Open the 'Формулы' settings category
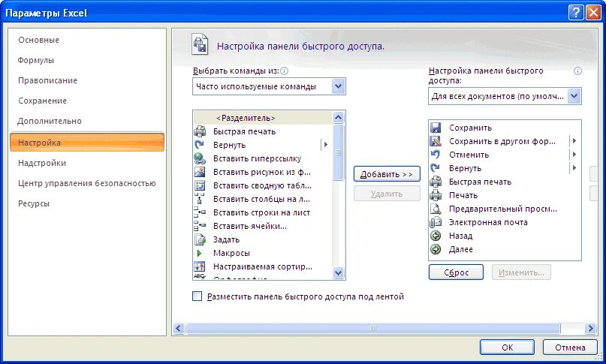The height and width of the screenshot is (364, 606). [x=35, y=60]
